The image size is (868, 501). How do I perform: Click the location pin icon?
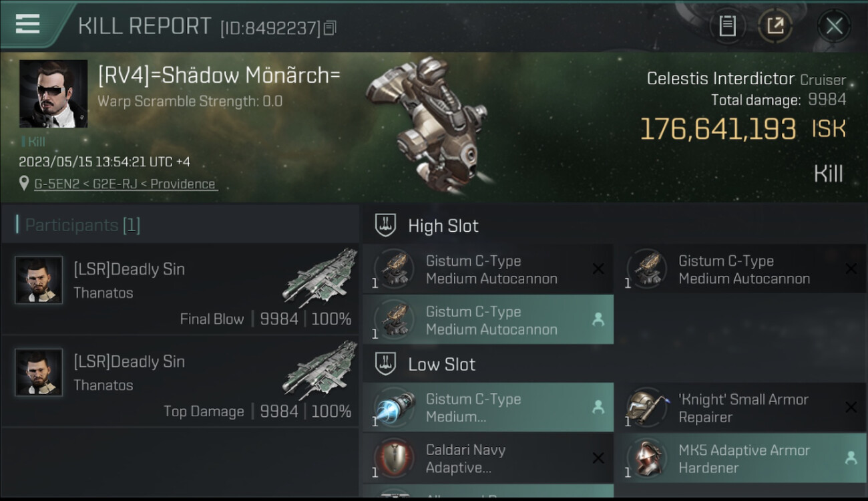25,184
